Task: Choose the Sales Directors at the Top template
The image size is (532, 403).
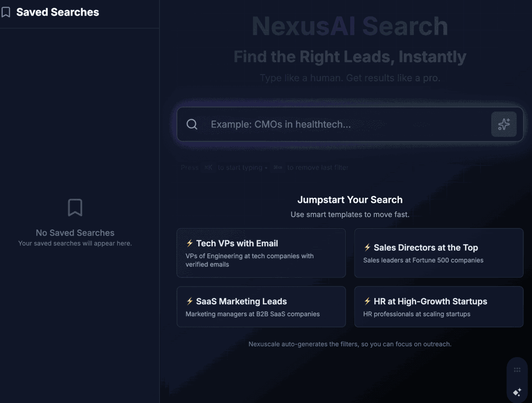Action: pos(438,253)
